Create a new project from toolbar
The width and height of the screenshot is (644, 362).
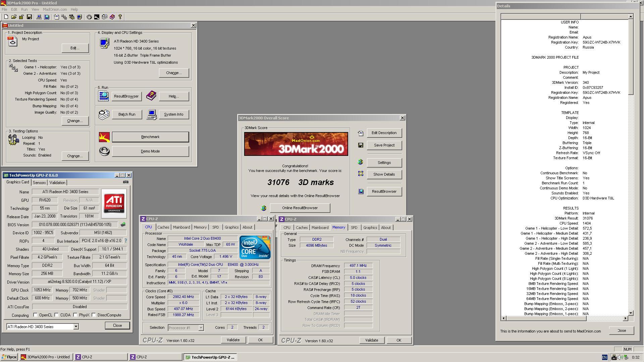[6, 17]
